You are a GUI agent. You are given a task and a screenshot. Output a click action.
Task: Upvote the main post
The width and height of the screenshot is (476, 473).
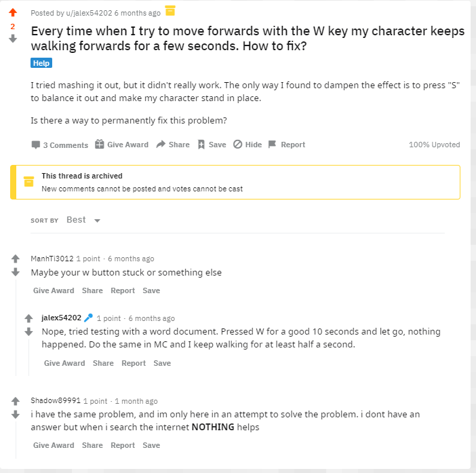click(x=13, y=13)
